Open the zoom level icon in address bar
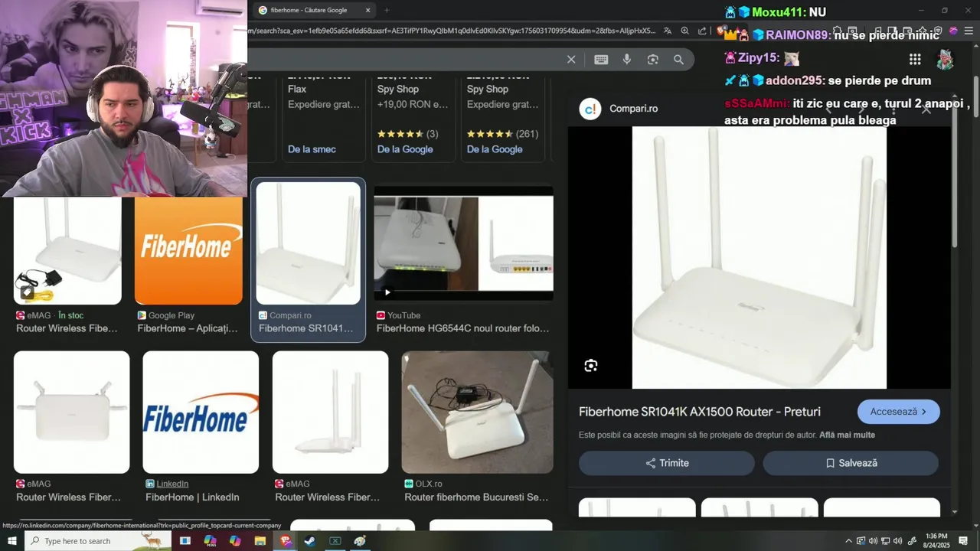This screenshot has height=551, width=980. coord(684,31)
